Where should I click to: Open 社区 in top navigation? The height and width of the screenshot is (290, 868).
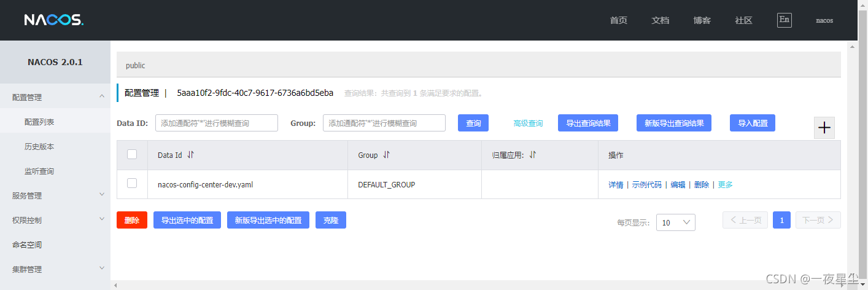[744, 20]
